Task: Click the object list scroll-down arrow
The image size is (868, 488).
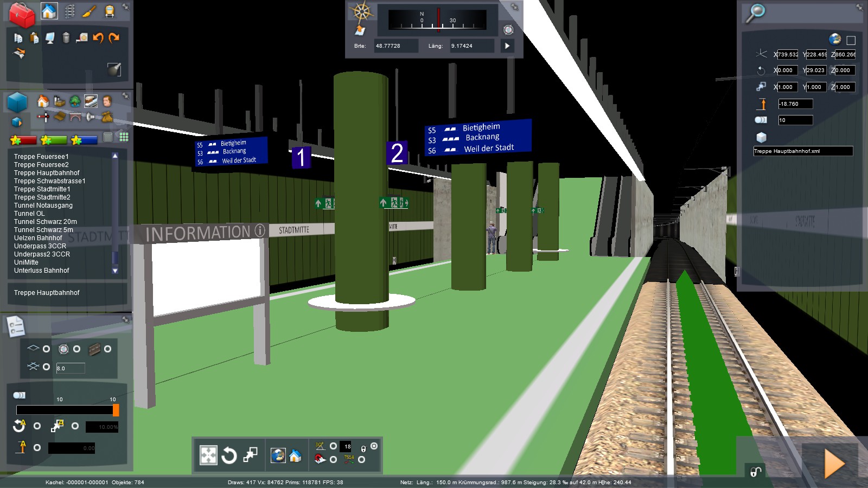Action: click(x=115, y=271)
